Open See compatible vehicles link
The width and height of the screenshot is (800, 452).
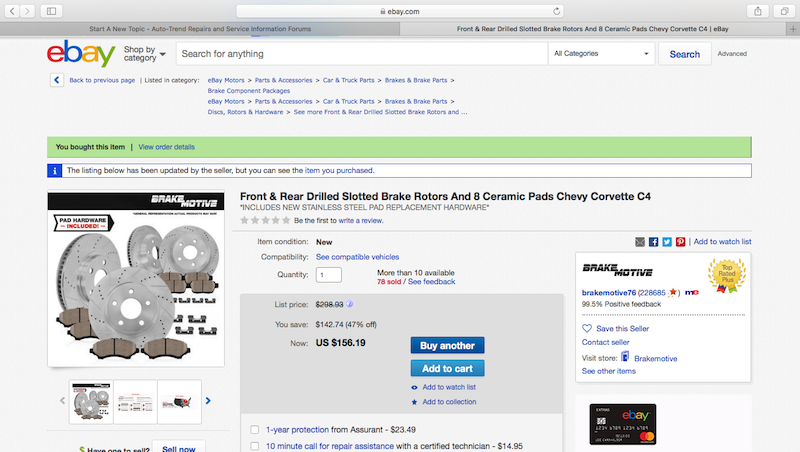coord(357,257)
